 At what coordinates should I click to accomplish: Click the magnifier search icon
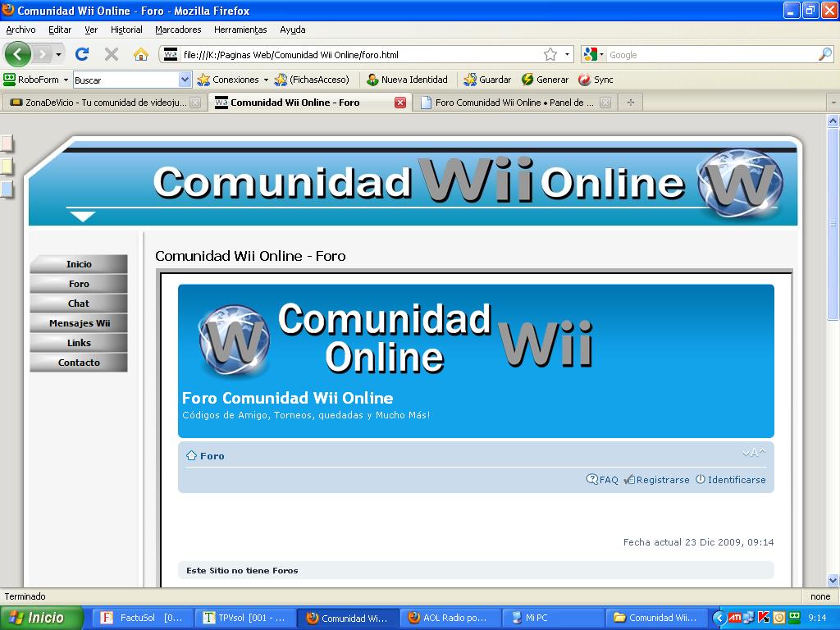(x=825, y=53)
